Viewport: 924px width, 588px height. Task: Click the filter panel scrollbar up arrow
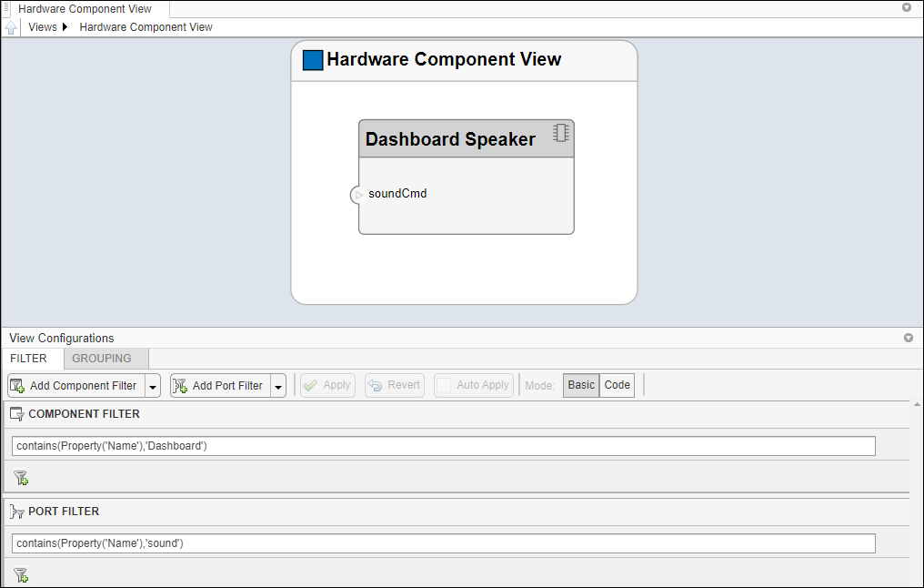pos(917,404)
